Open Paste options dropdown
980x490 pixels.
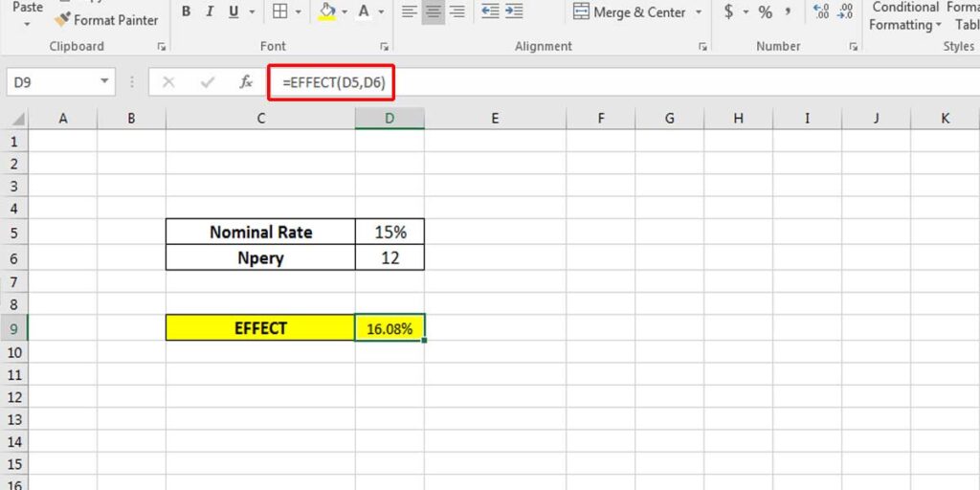pyautogui.click(x=28, y=24)
